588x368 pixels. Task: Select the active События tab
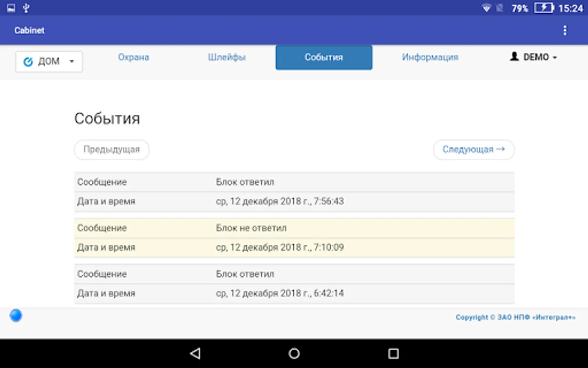324,57
